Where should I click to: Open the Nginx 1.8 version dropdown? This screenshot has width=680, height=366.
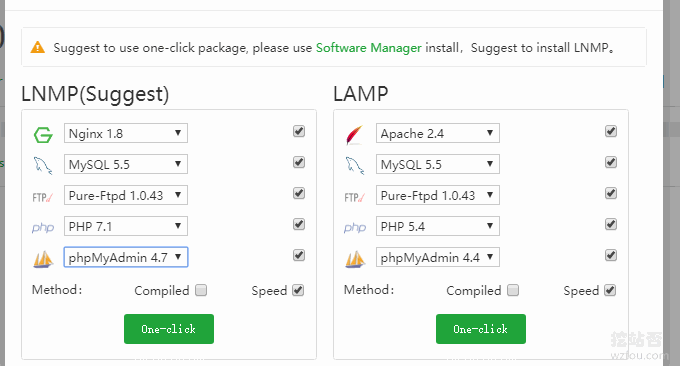tap(126, 133)
